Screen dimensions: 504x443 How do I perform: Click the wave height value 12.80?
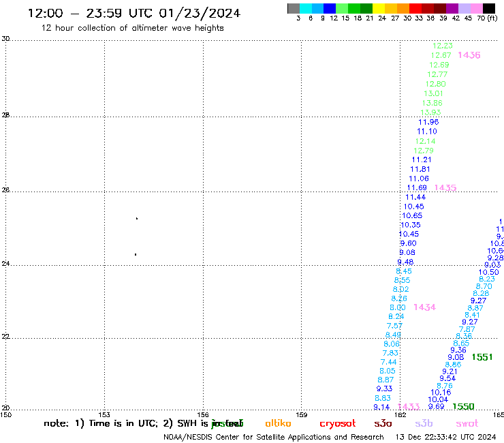pos(435,85)
